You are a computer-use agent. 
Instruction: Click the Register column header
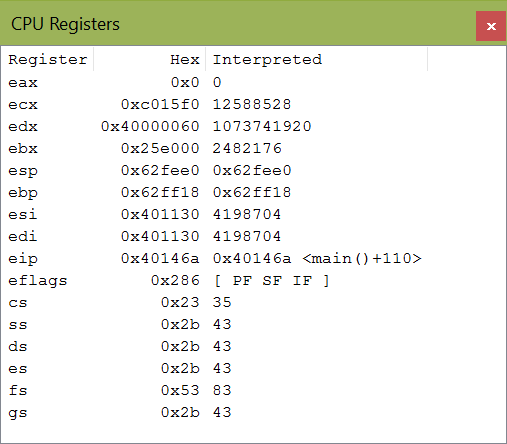click(x=47, y=60)
